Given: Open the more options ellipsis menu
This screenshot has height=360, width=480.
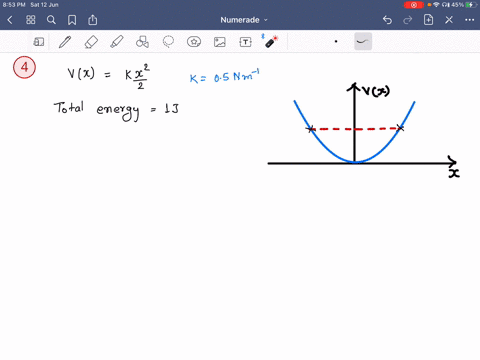Looking at the screenshot, I should [x=469, y=20].
